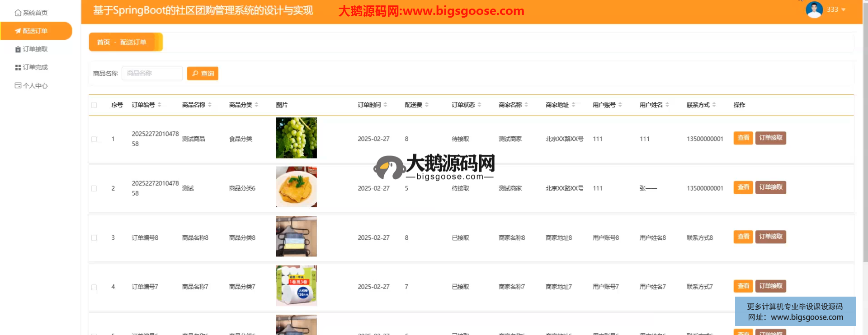Screen dimensions: 868x335
Task: Open 订单完成 in the sidebar menu
Action: (35, 67)
